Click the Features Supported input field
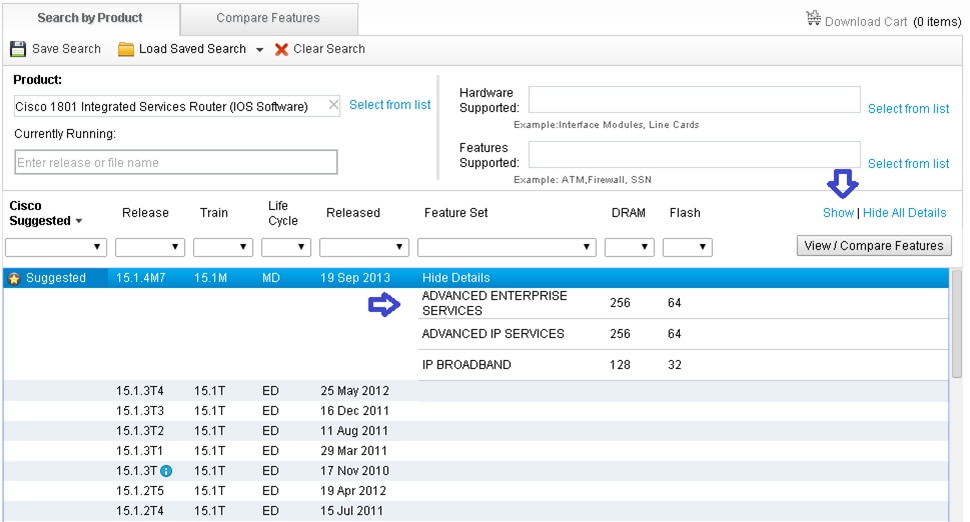970x522 pixels. [x=694, y=155]
